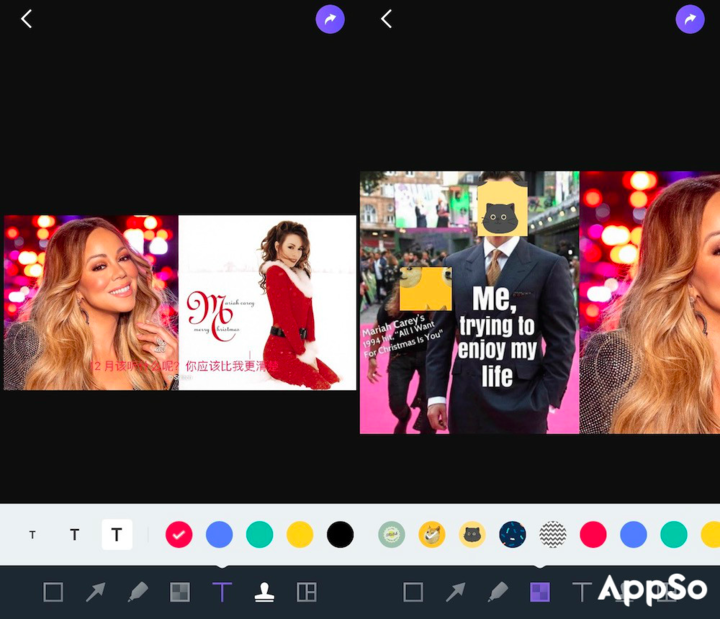
Task: Tap the "Me, trying to enjoy my life" text
Action: click(497, 338)
